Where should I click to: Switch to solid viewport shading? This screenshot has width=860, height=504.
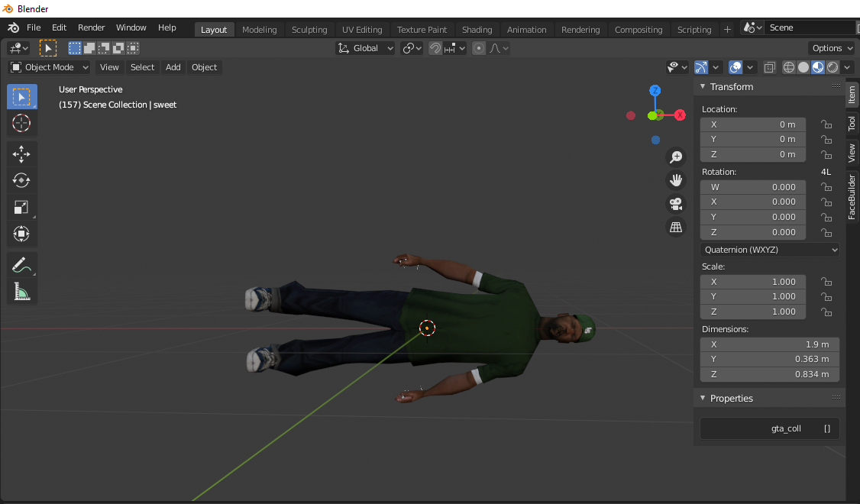pos(803,67)
